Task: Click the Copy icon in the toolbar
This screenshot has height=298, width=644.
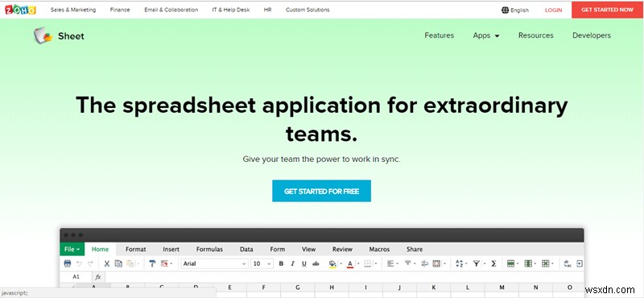Action: pyautogui.click(x=118, y=263)
